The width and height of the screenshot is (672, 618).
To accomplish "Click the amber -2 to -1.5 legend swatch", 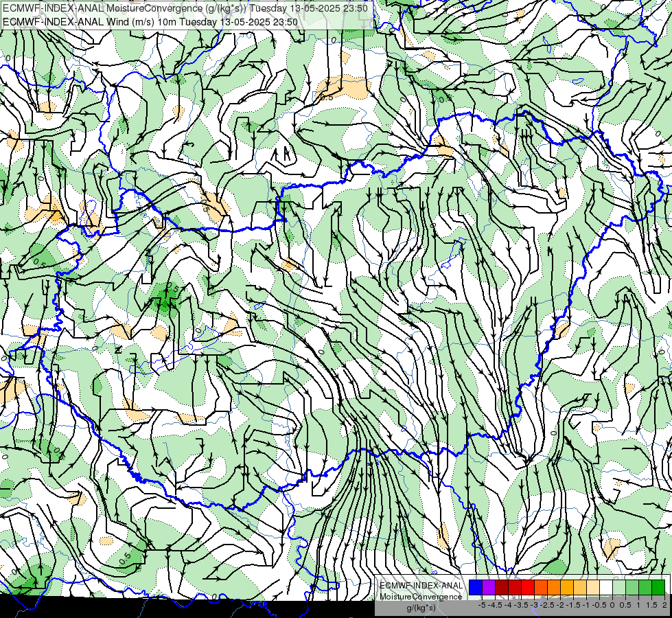I will [567, 588].
